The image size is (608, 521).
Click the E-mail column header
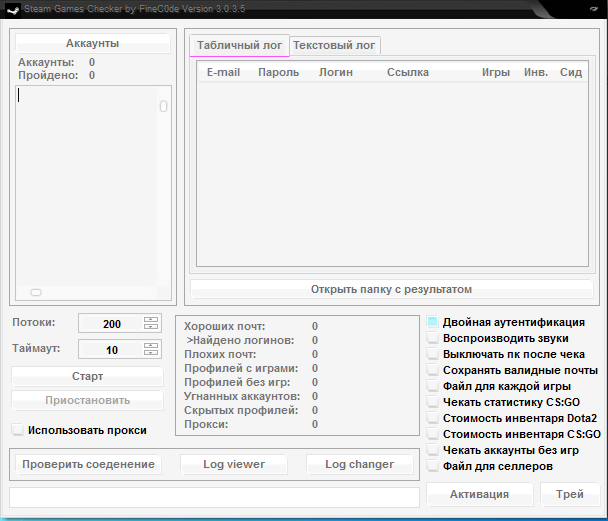pyautogui.click(x=223, y=72)
